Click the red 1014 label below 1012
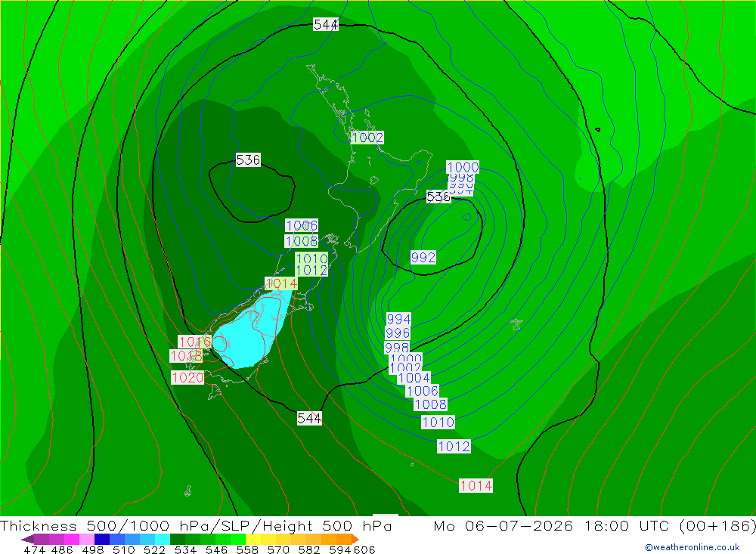 476,485
